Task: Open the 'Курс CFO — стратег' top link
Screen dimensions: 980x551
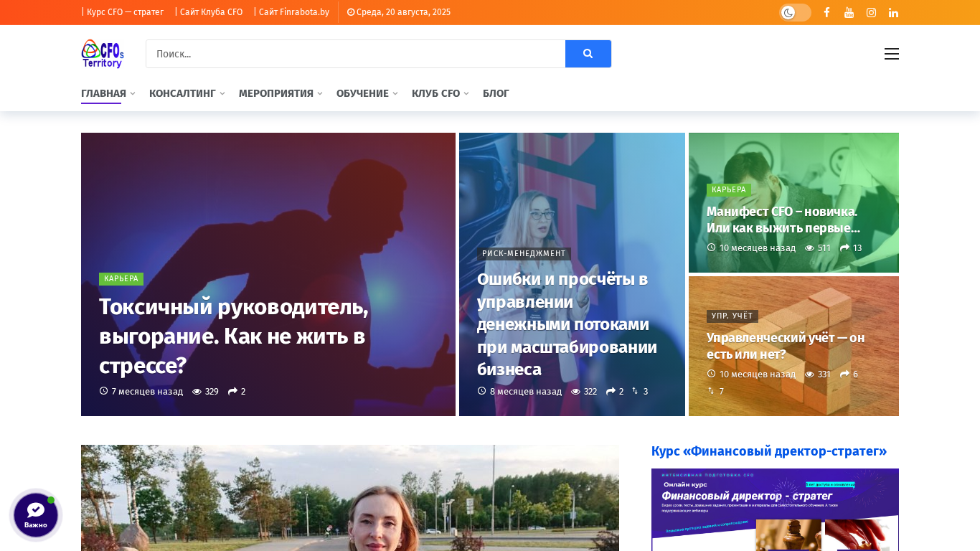Action: click(125, 12)
